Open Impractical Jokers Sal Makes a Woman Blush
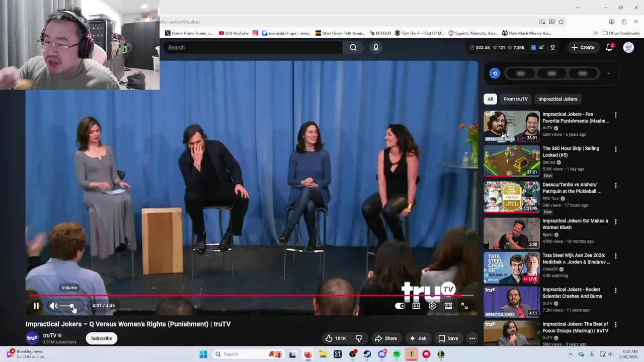This screenshot has width=644, height=362. pyautogui.click(x=575, y=224)
